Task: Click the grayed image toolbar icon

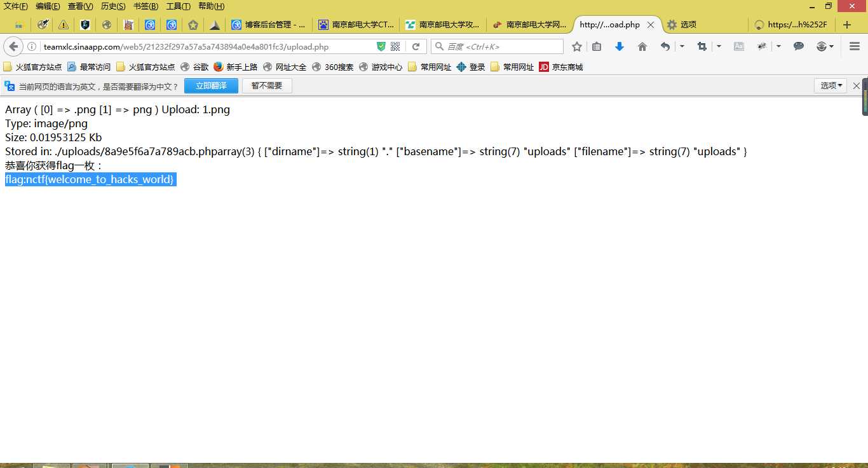Action: tap(739, 46)
